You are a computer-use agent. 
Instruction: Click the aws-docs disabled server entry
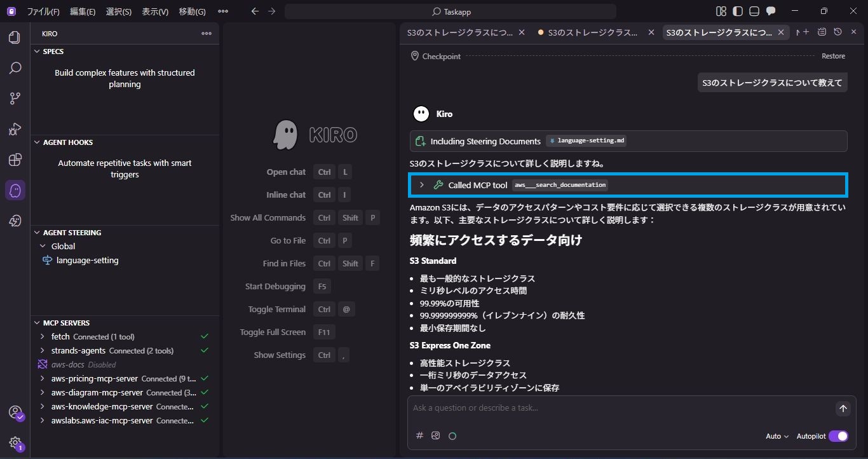click(68, 364)
